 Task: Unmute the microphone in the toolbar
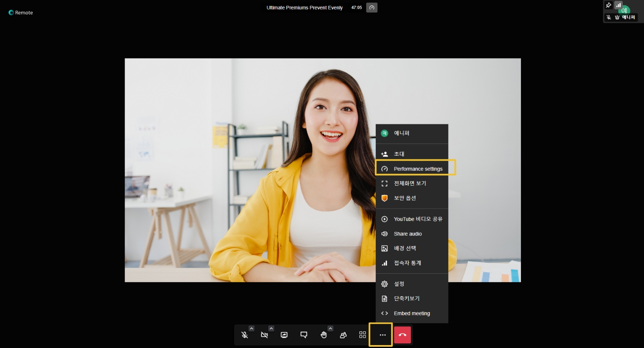tap(244, 335)
